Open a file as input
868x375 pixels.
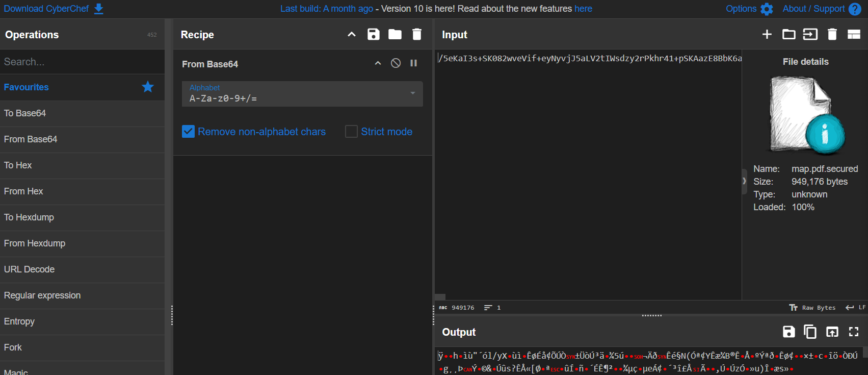(x=810, y=34)
